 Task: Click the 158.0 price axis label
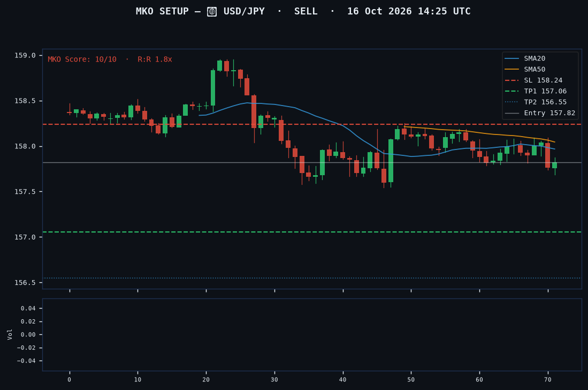[25, 146]
